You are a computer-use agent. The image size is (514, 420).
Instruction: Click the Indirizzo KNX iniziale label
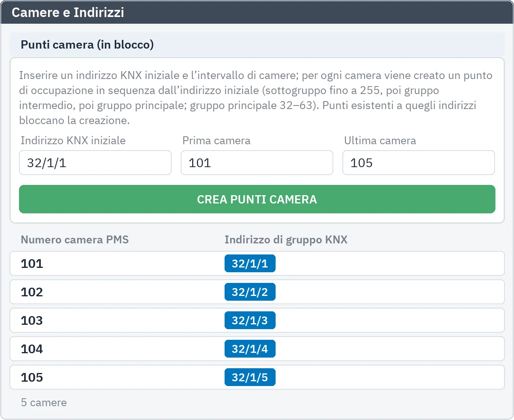pyautogui.click(x=73, y=141)
